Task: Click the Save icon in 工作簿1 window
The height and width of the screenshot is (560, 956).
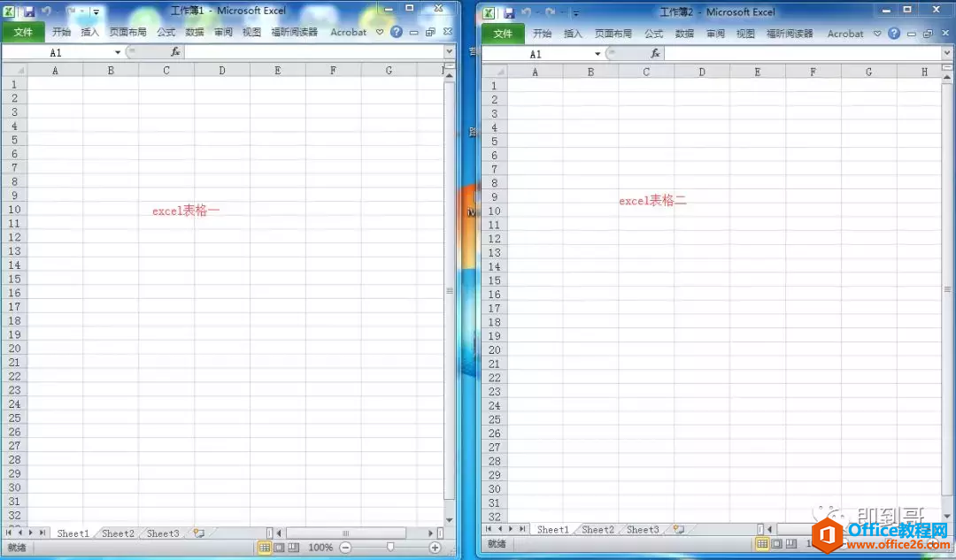Action: tap(28, 11)
